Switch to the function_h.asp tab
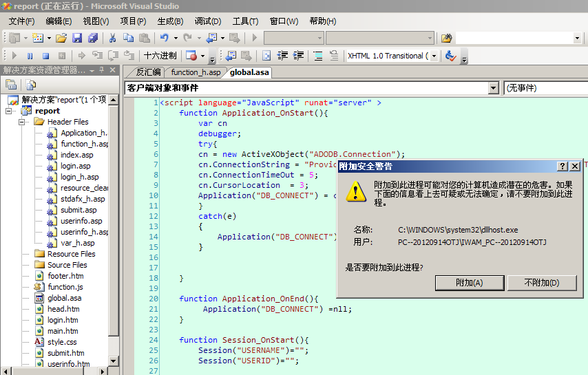Image resolution: width=588 pixels, height=375 pixels. (196, 72)
